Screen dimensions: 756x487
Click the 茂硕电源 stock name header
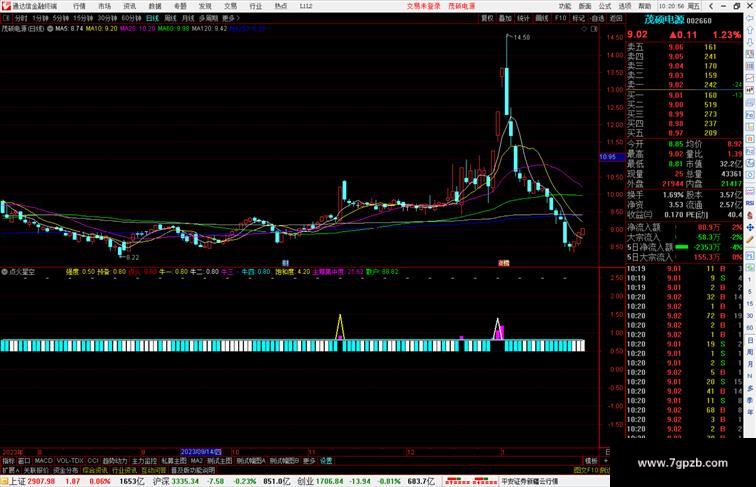664,20
